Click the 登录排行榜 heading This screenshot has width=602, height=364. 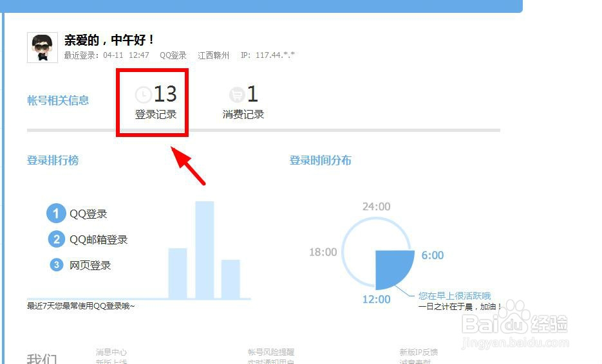click(x=53, y=160)
